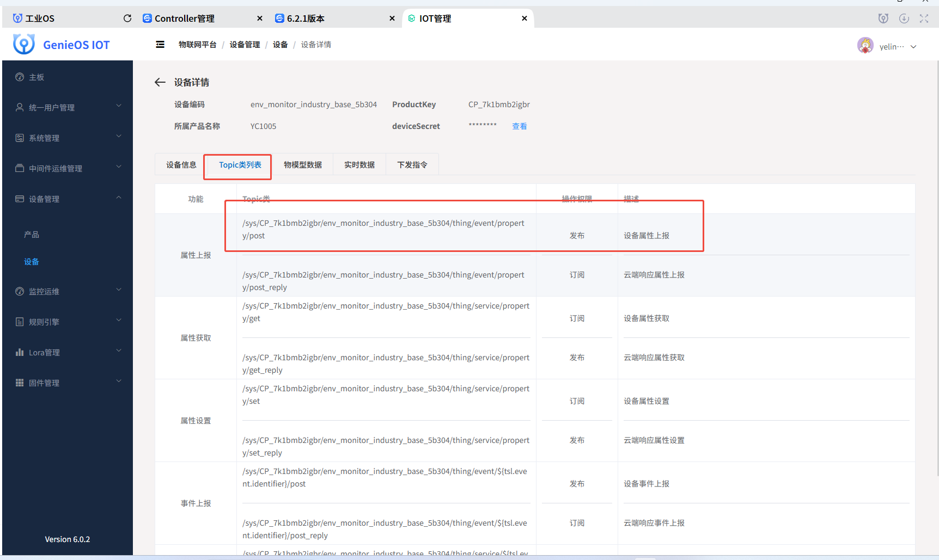The image size is (939, 560).
Task: Click the 规则引擎 document icon
Action: pos(20,322)
